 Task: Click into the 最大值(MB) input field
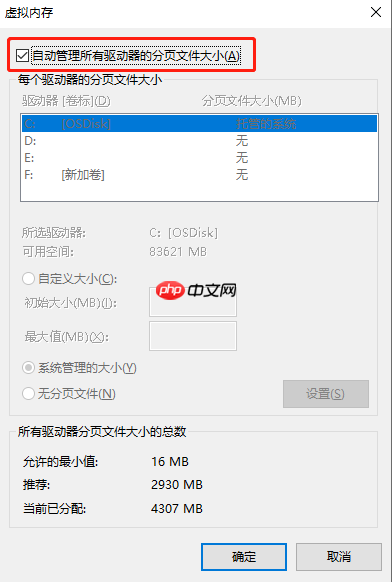click(x=193, y=336)
